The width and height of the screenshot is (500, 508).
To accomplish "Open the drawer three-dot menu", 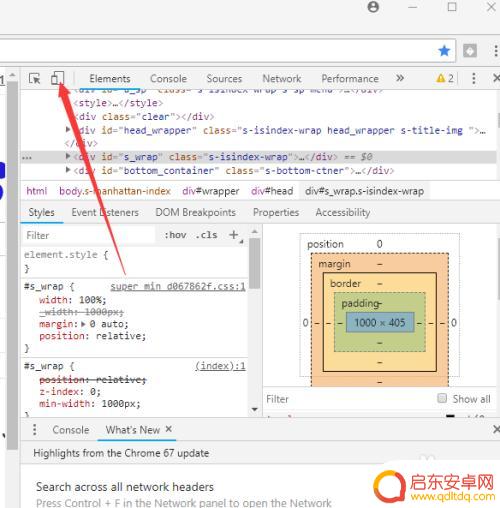I will pos(35,429).
